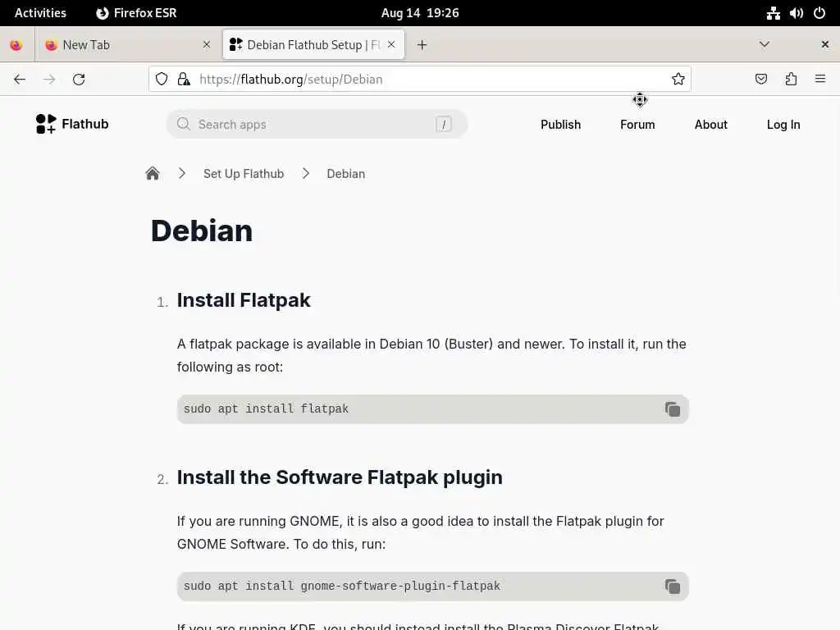Open the Firefox ESR app menu
This screenshot has width=840, height=630.
[136, 13]
